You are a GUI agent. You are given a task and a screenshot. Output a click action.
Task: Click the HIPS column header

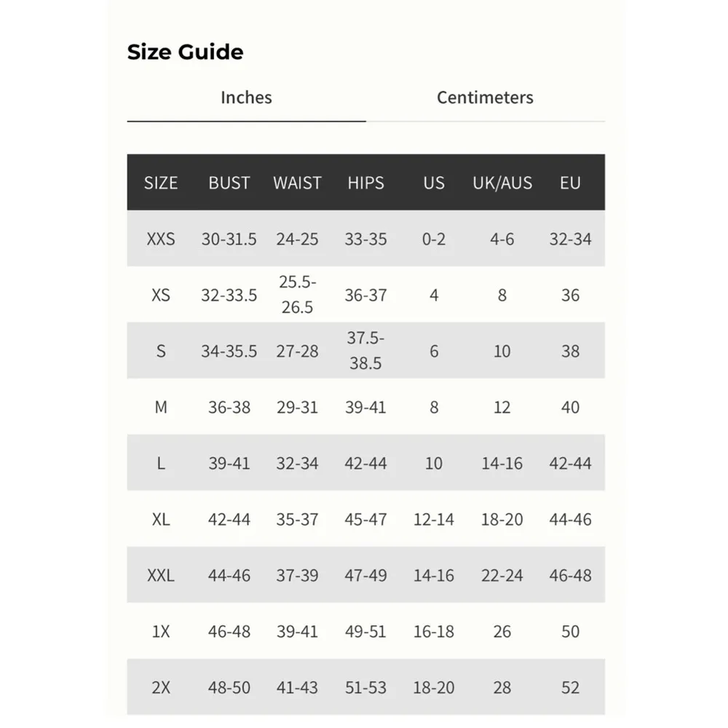point(365,183)
